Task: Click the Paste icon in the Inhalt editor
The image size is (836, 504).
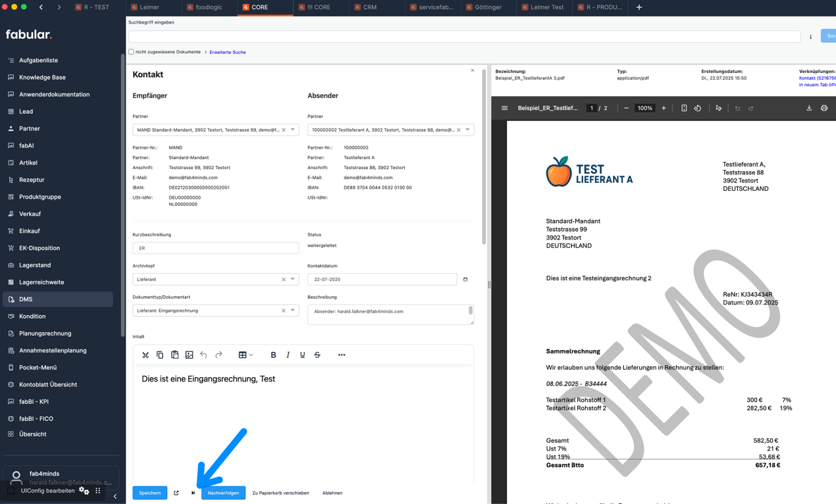Action: [174, 355]
